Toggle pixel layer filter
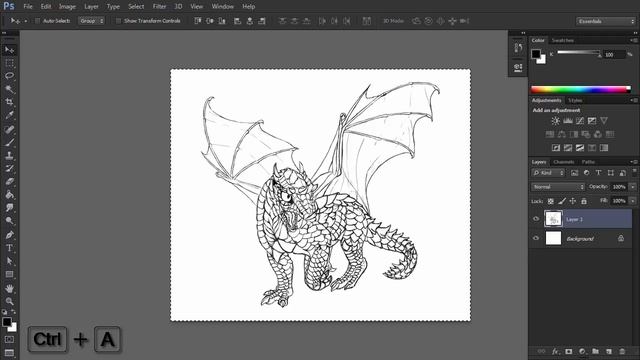Image resolution: width=640 pixels, height=360 pixels. tap(574, 173)
